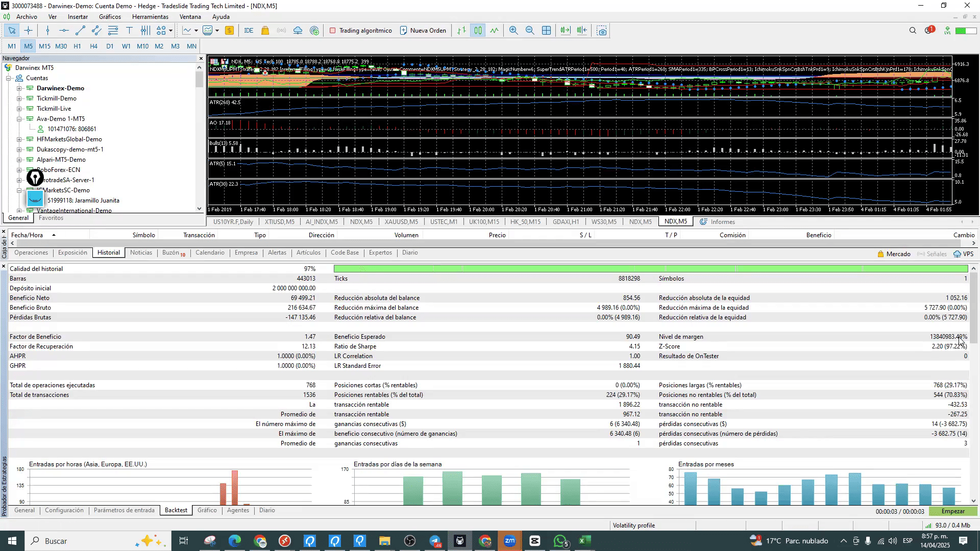Open the VPS link in toolbox
Image resolution: width=980 pixels, height=551 pixels.
point(963,254)
